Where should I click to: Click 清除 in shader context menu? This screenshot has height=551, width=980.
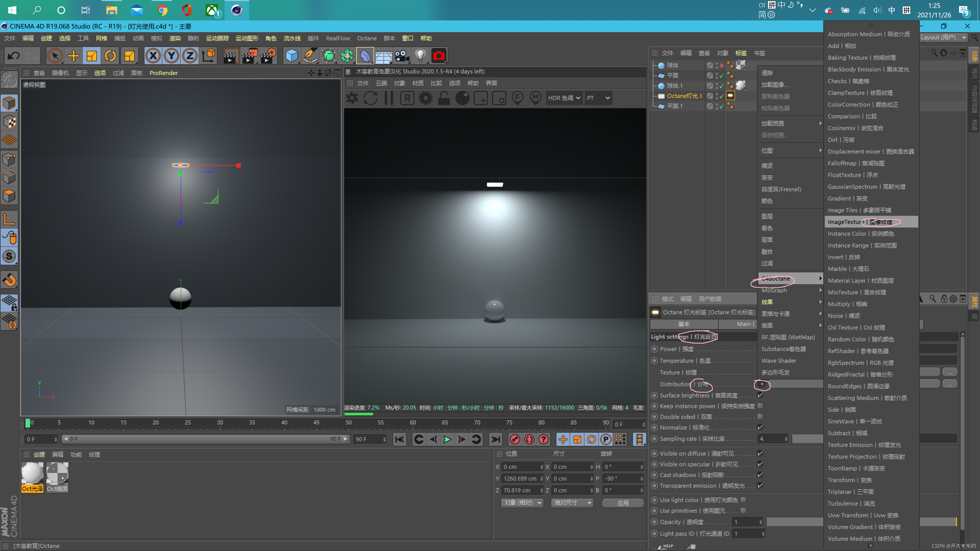click(791, 73)
